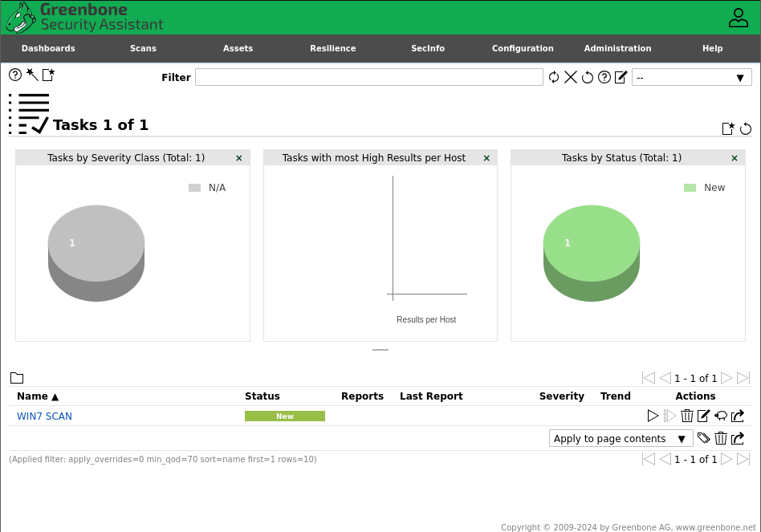This screenshot has width=761, height=532.
Task: Launch the task wizard wand icon
Action: [32, 75]
